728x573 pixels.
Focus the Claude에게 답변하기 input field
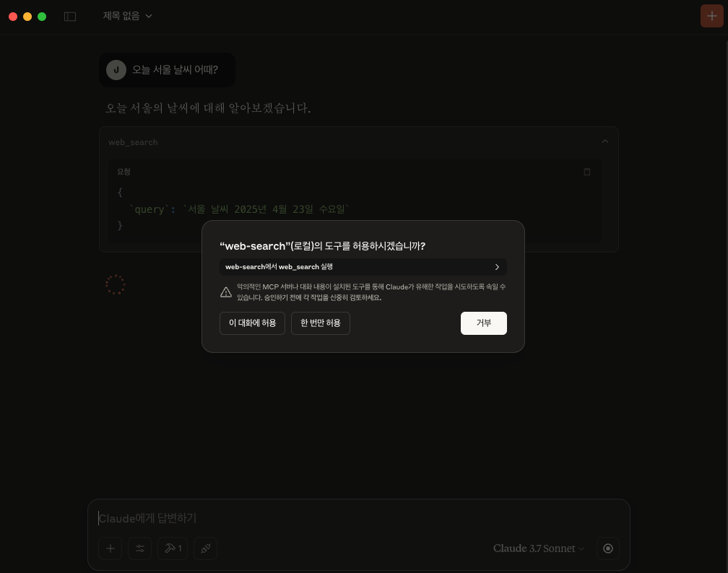[x=358, y=518]
